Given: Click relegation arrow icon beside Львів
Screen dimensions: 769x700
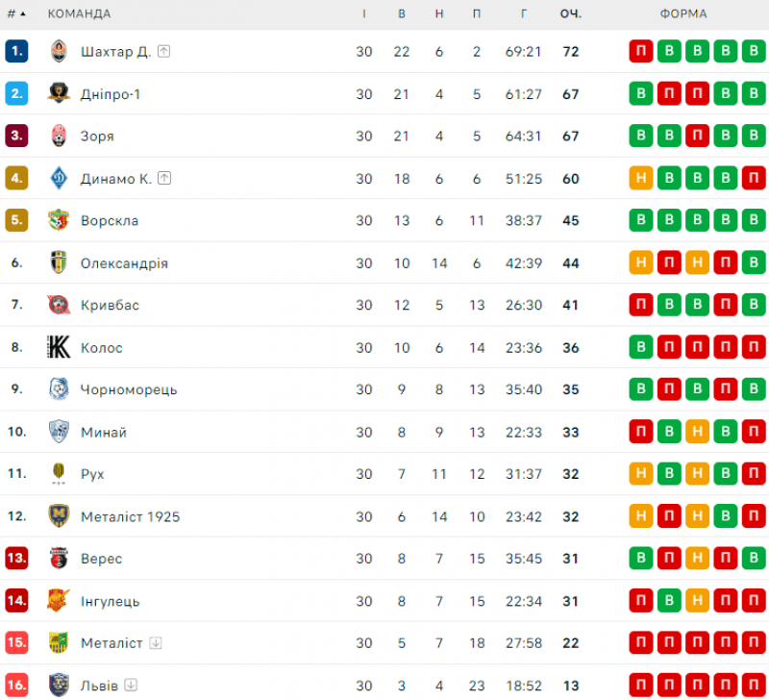Looking at the screenshot, I should [132, 687].
